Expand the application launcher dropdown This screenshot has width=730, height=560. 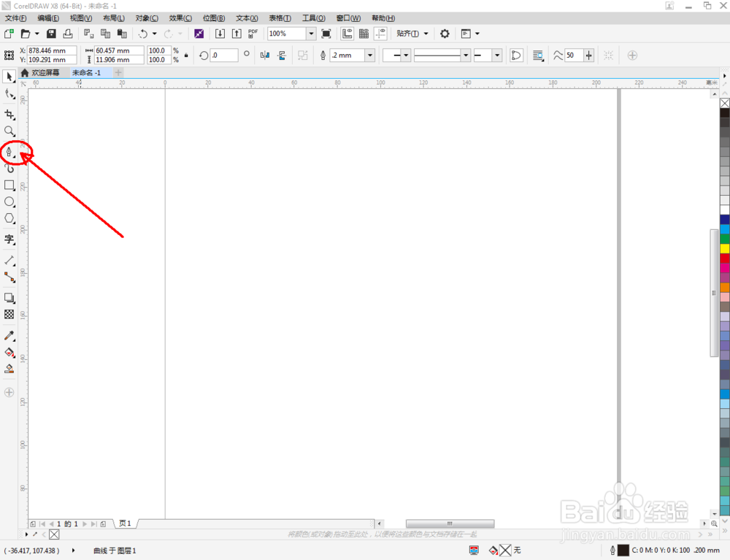[x=477, y=34]
